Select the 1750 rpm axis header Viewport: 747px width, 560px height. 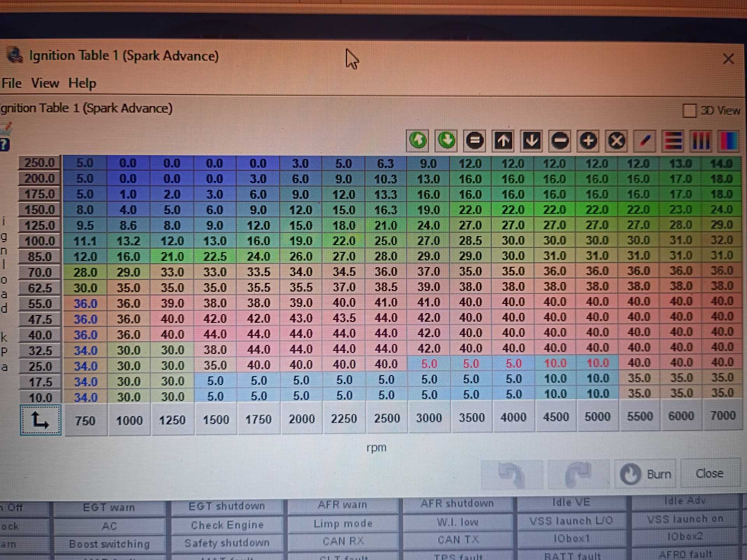pyautogui.click(x=258, y=419)
